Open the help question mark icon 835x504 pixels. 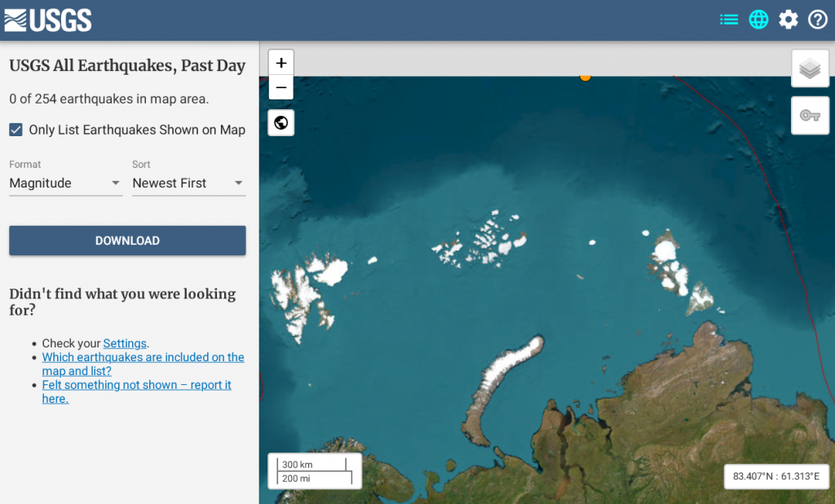coord(818,20)
